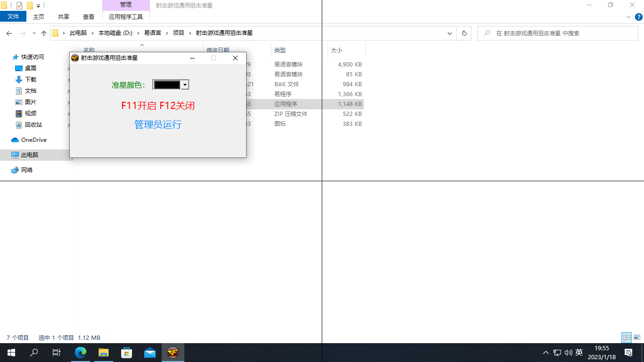The height and width of the screenshot is (362, 644).
Task: Launch Microsoft Store from the taskbar
Action: [127, 353]
